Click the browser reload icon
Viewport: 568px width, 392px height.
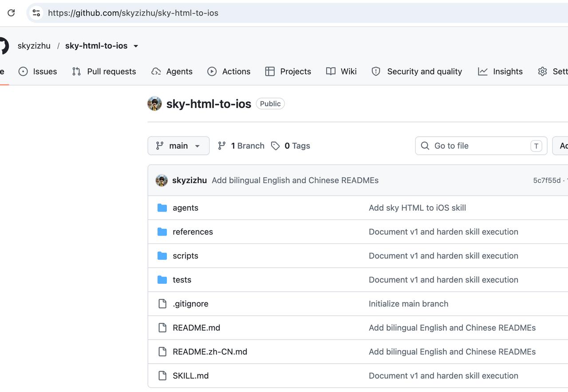[x=11, y=13]
